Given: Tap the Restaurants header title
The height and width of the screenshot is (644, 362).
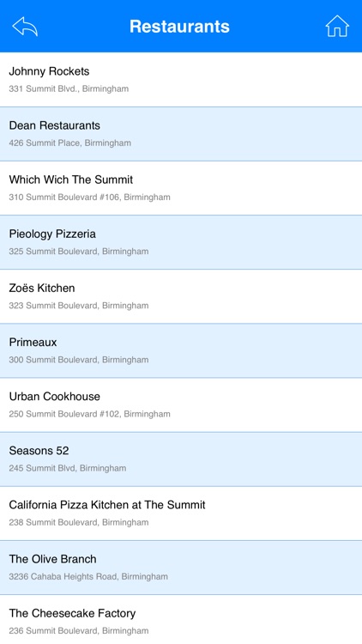Looking at the screenshot, I should (x=180, y=27).
